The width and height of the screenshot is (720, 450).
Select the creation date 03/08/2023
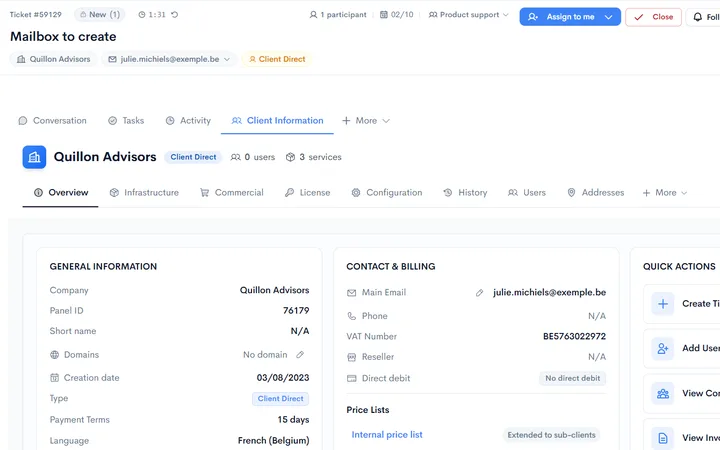click(x=283, y=378)
